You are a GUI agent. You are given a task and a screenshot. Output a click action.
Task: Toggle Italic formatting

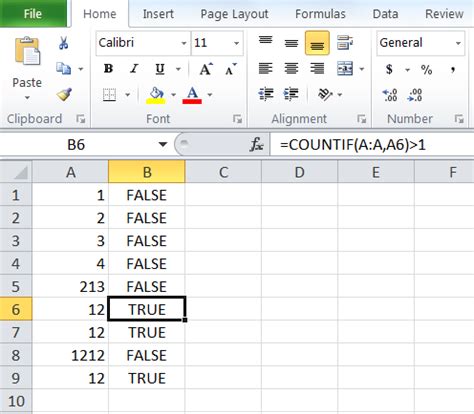pos(134,69)
